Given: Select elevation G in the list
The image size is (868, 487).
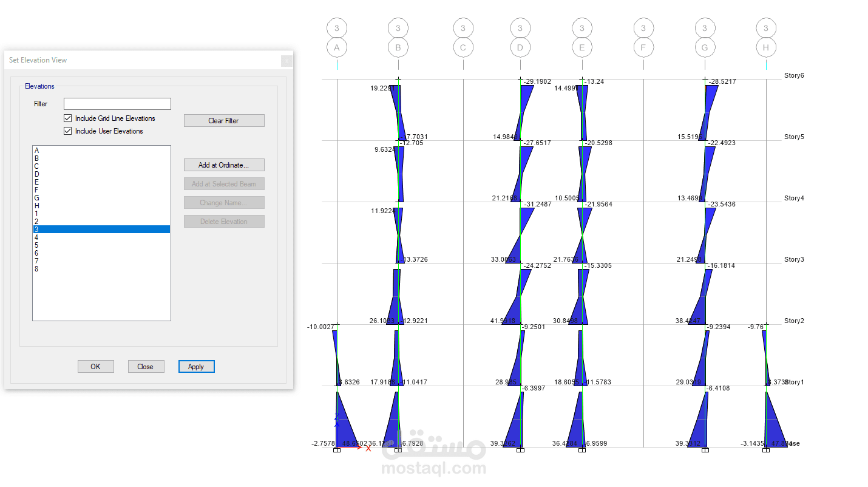Looking at the screenshot, I should tap(101, 198).
